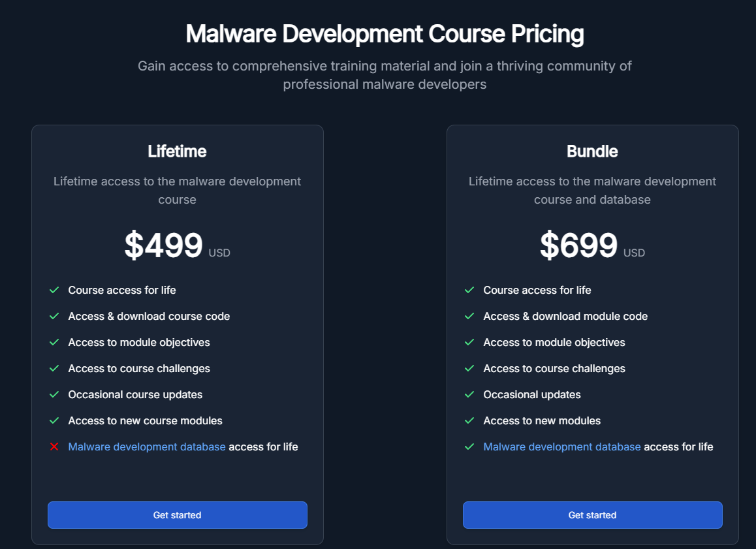Click the Malware Development Course Pricing title
Image resolution: width=756 pixels, height=549 pixels.
pyautogui.click(x=385, y=34)
